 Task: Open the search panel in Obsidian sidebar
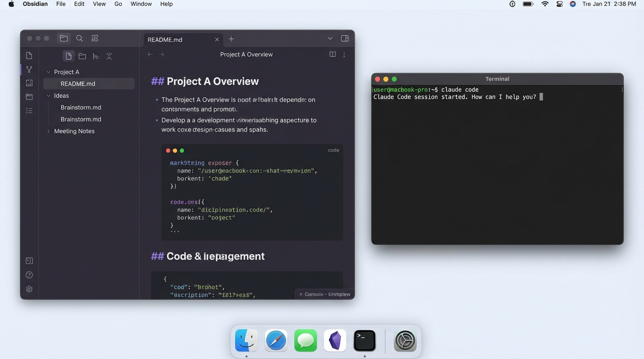(80, 38)
